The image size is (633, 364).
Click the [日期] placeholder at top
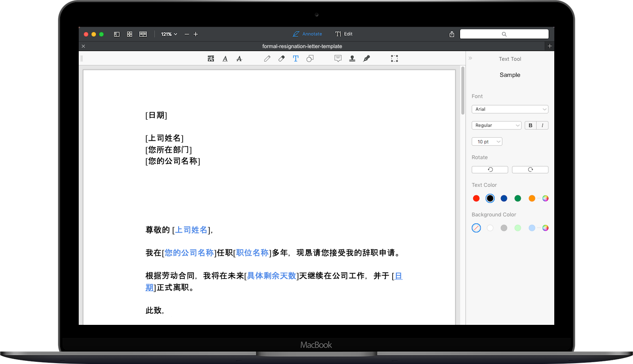(156, 116)
